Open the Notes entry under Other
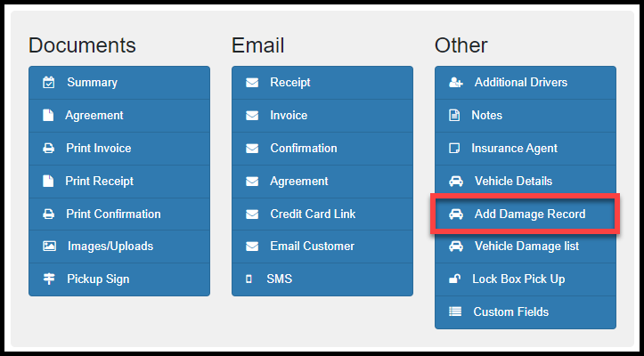This screenshot has height=356, width=644. coord(526,116)
